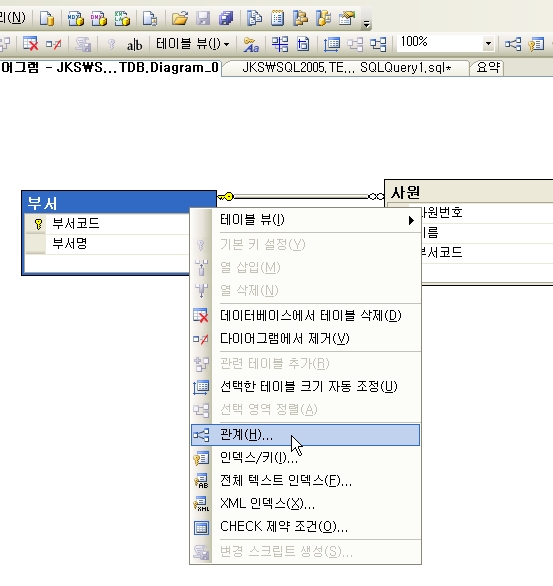Viewport: 553px width, 586px height.
Task: Click the 'alb' relationship labels toolbar icon
Action: [134, 45]
